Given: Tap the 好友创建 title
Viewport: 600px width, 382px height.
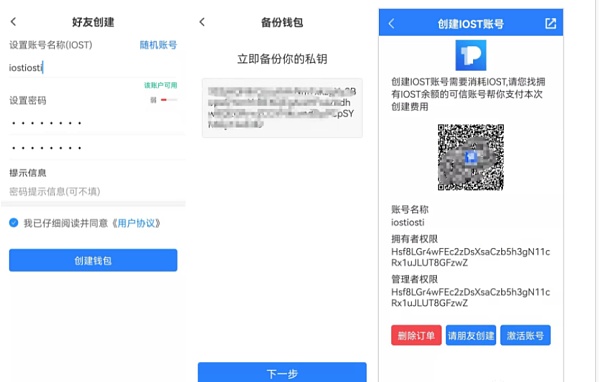Looking at the screenshot, I should pyautogui.click(x=93, y=22).
